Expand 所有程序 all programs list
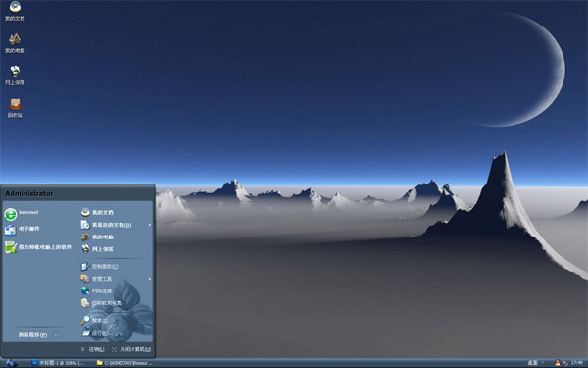588x368 pixels. 38,335
